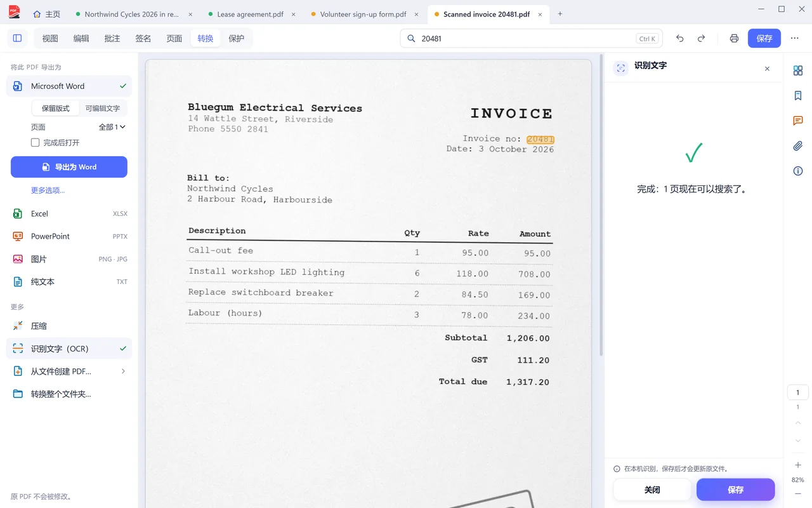Select Excel export format
This screenshot has width=812, height=508.
69,214
